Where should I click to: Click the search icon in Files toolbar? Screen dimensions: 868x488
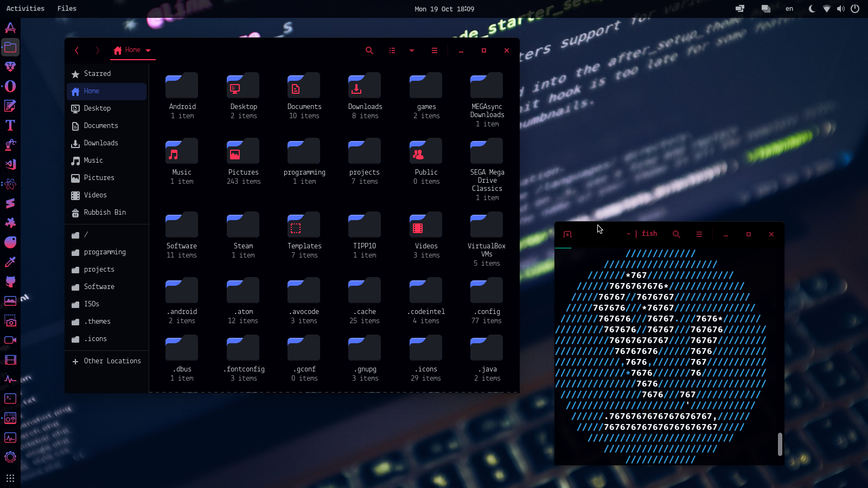[369, 50]
